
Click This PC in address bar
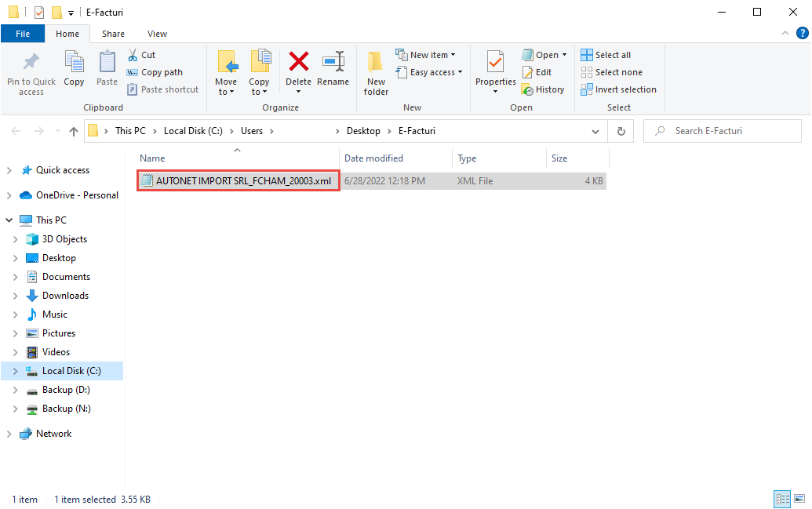point(130,131)
